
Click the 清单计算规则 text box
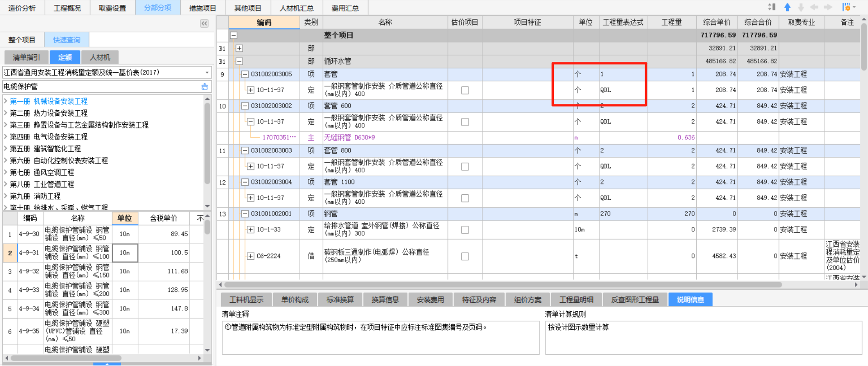click(703, 338)
